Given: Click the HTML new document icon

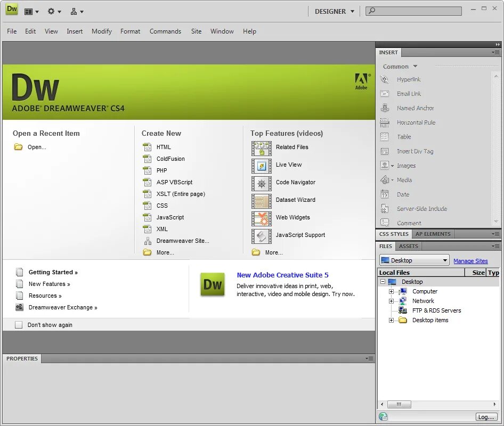Looking at the screenshot, I should [x=147, y=147].
